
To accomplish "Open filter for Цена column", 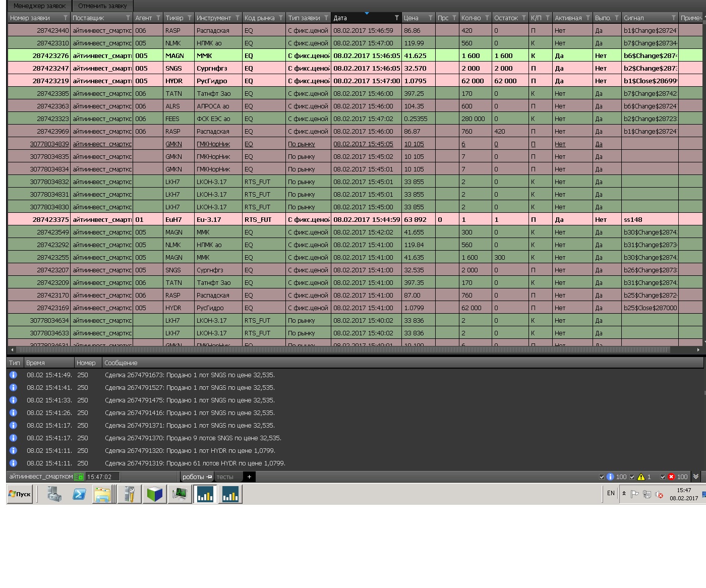I will tap(430, 18).
